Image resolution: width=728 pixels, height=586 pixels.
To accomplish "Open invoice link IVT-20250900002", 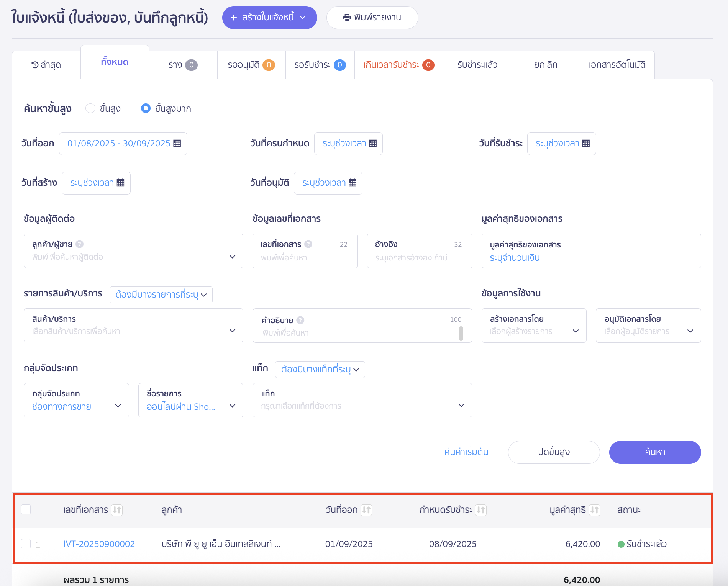I will tap(99, 544).
